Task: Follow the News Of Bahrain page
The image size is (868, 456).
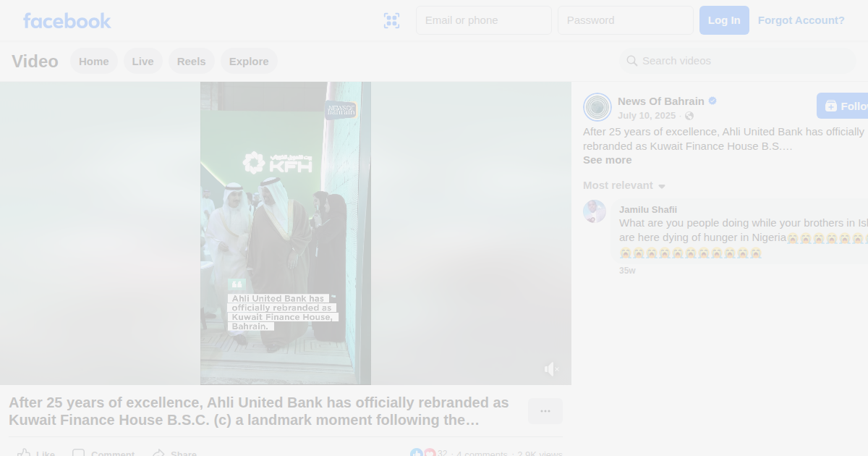Action: [843, 106]
